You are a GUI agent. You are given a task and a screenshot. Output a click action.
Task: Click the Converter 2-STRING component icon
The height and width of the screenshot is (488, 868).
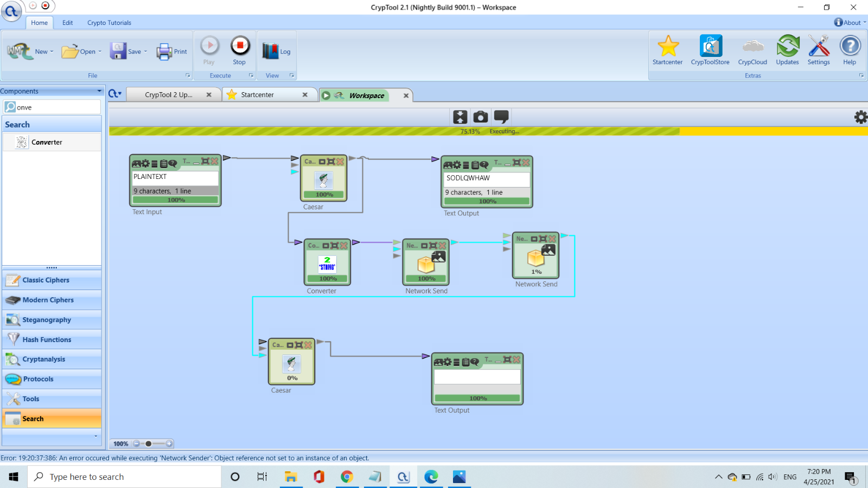327,264
